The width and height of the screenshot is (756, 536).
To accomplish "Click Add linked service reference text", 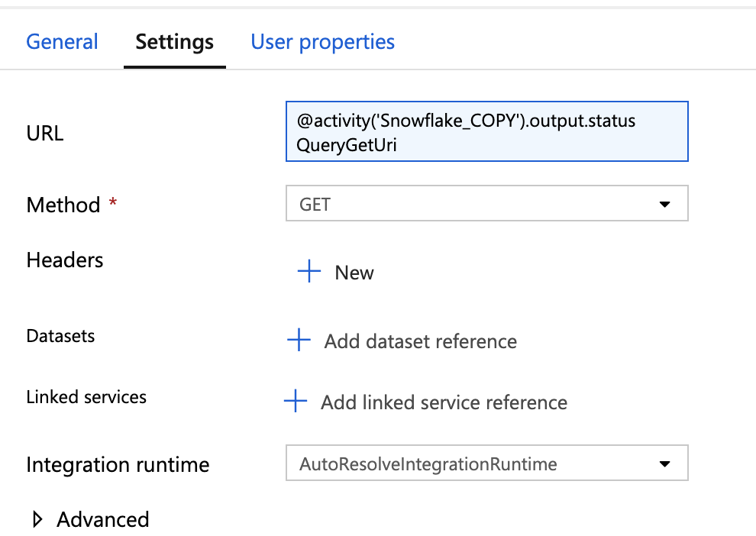I will [444, 402].
